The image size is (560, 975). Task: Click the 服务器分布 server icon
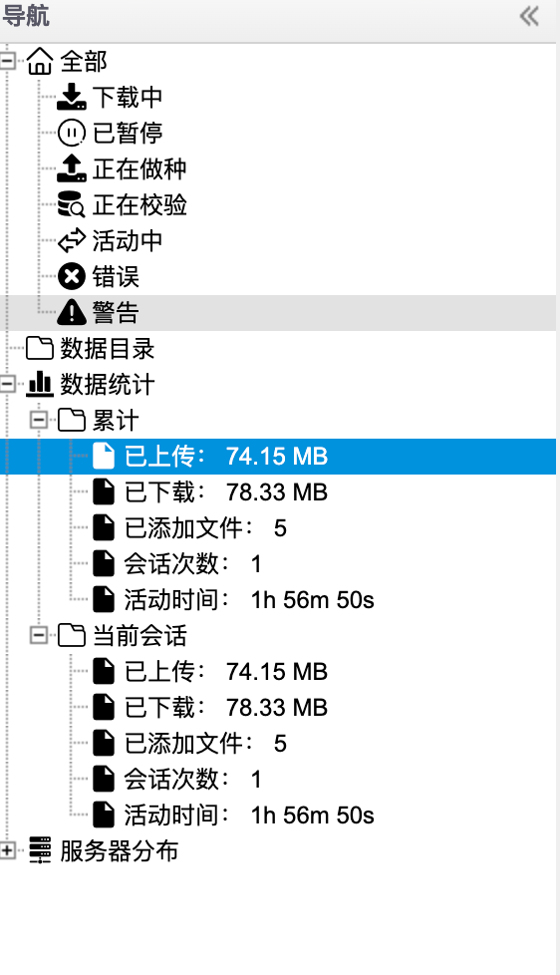(40, 850)
